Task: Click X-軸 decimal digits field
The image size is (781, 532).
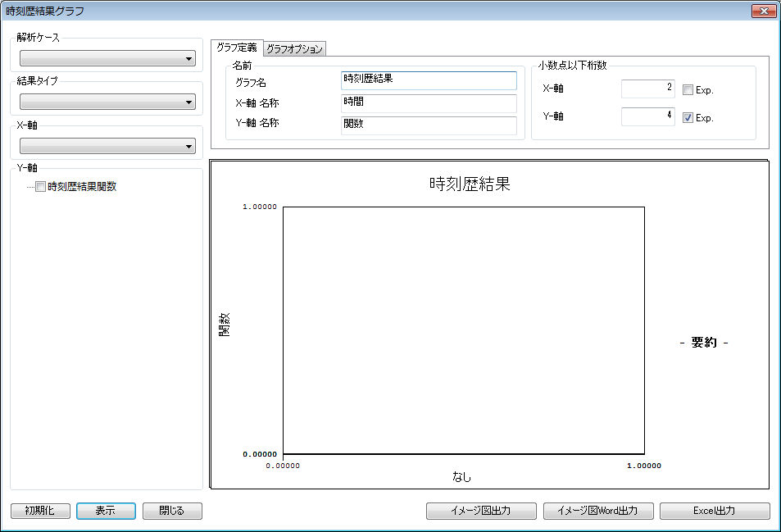Action: point(648,89)
